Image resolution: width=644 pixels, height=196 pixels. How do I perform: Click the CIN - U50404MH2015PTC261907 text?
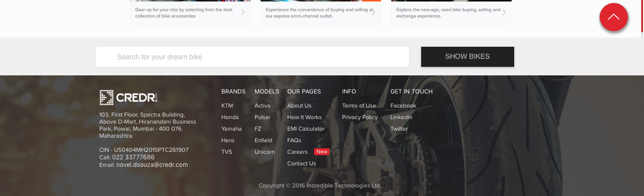(x=144, y=150)
